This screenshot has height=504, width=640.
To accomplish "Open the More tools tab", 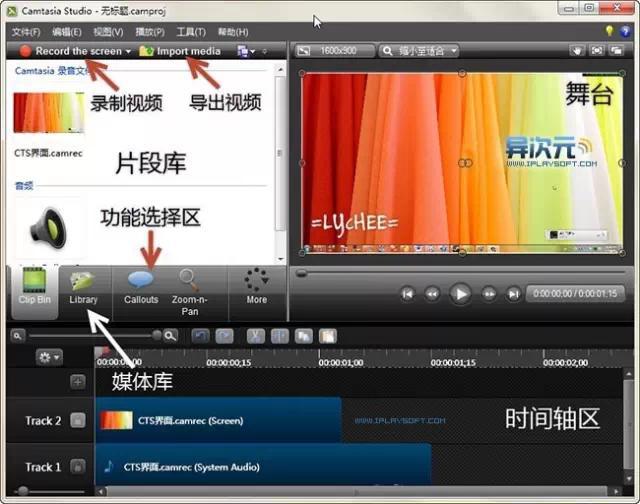I will (x=256, y=286).
